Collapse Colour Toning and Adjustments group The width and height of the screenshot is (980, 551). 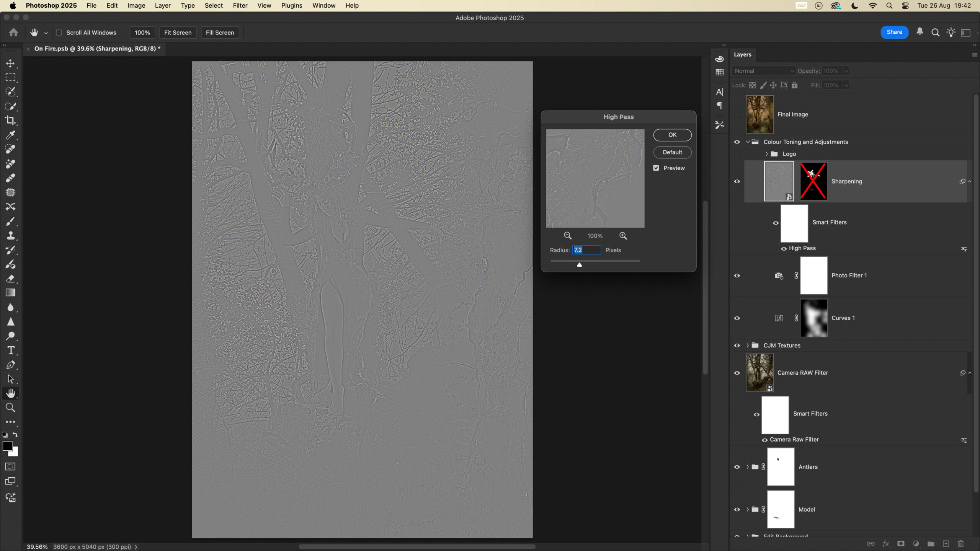(x=748, y=142)
